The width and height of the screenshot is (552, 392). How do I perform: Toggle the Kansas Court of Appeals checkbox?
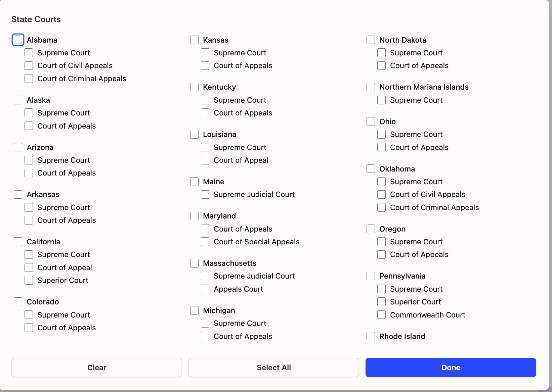tap(205, 65)
